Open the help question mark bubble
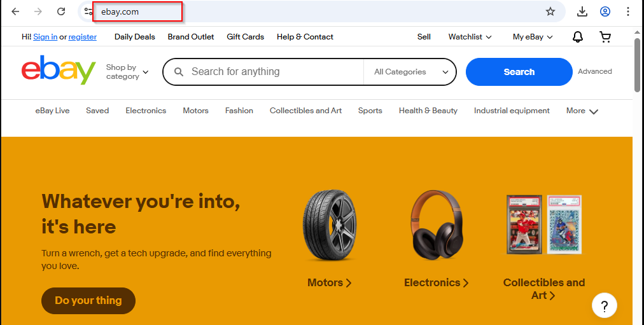 tap(604, 305)
